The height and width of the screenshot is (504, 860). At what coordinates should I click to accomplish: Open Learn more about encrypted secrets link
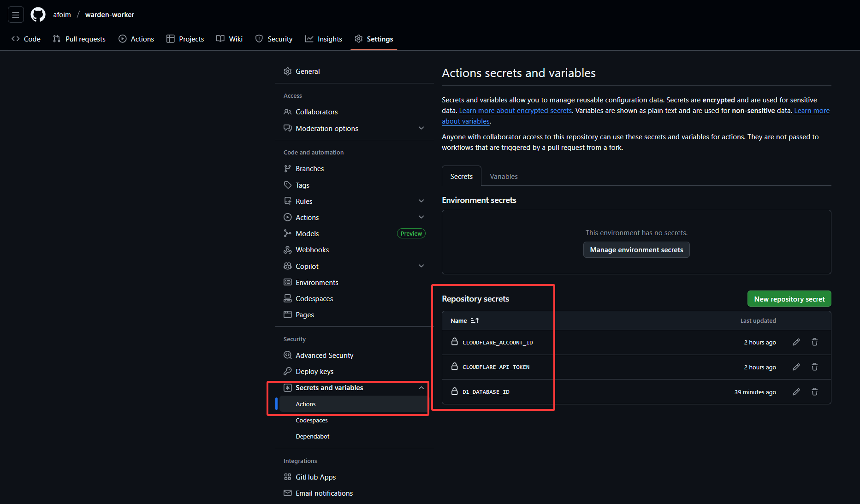click(x=516, y=111)
